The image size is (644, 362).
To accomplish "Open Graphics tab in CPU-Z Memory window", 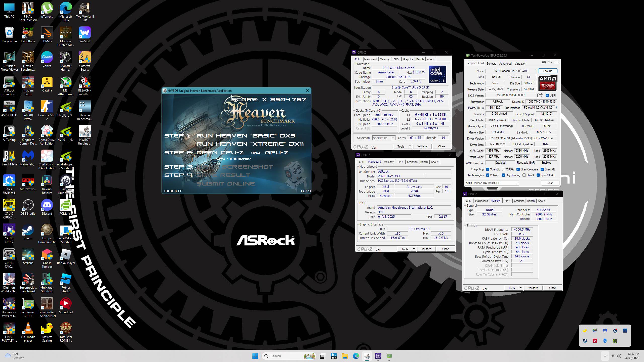I will tap(519, 201).
